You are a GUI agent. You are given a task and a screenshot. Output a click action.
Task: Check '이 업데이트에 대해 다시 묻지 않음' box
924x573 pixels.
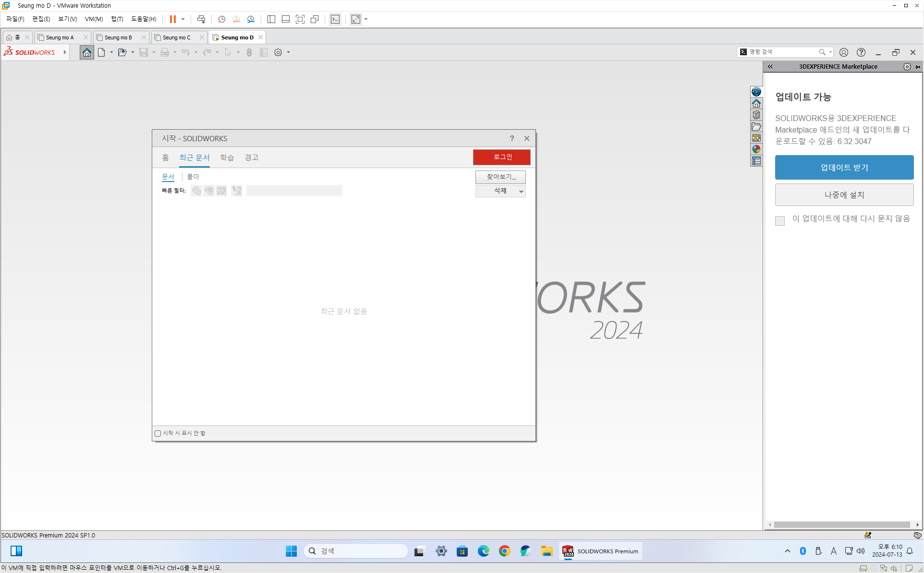coord(780,220)
